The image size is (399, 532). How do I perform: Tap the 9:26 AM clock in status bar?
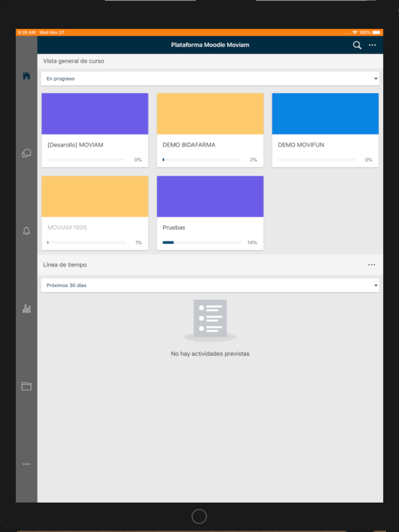(x=27, y=32)
